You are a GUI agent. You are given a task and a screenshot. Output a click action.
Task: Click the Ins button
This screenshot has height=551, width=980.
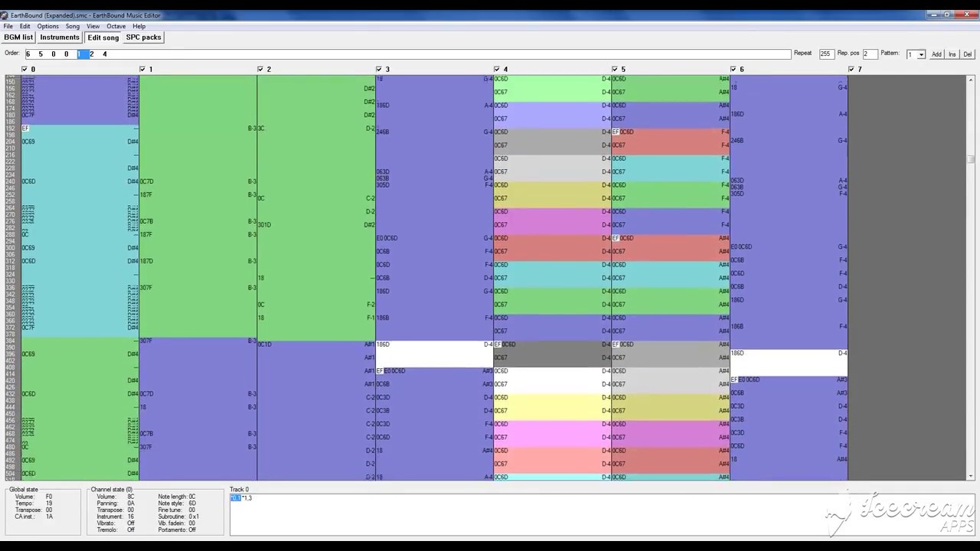coord(952,54)
